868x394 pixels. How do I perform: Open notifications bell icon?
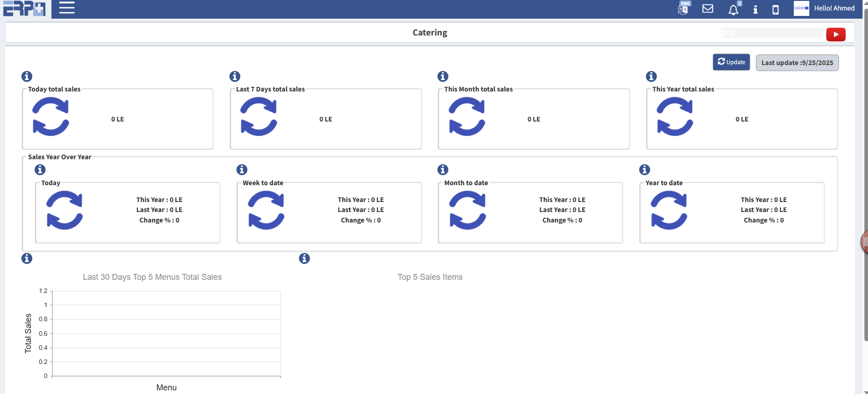pyautogui.click(x=733, y=10)
